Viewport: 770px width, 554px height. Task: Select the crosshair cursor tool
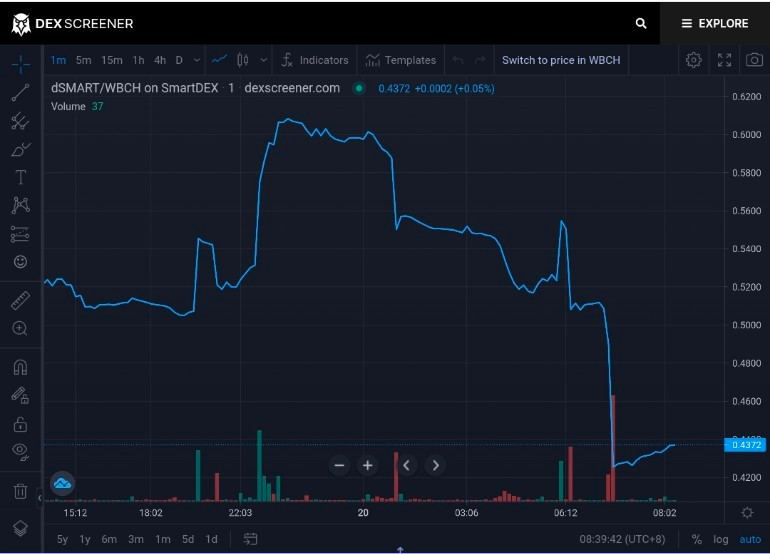[x=21, y=64]
